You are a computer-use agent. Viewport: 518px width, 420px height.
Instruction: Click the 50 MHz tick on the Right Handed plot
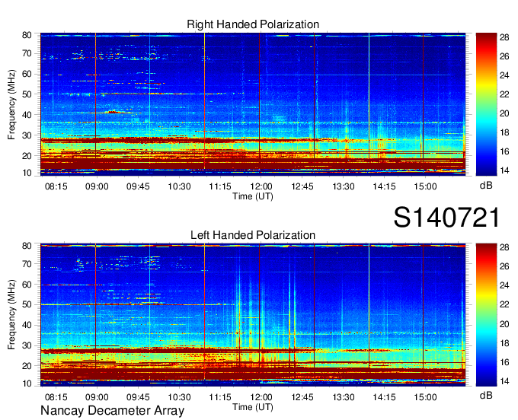point(27,94)
